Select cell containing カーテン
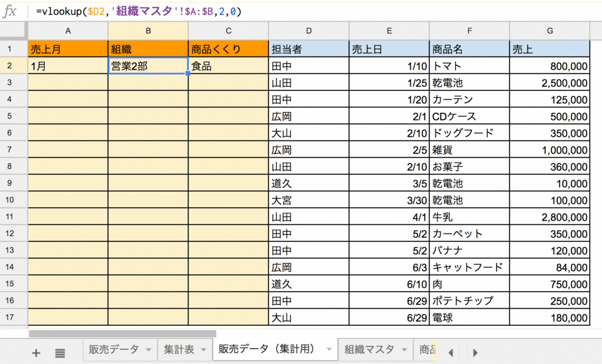This screenshot has width=602, height=364. click(x=469, y=99)
